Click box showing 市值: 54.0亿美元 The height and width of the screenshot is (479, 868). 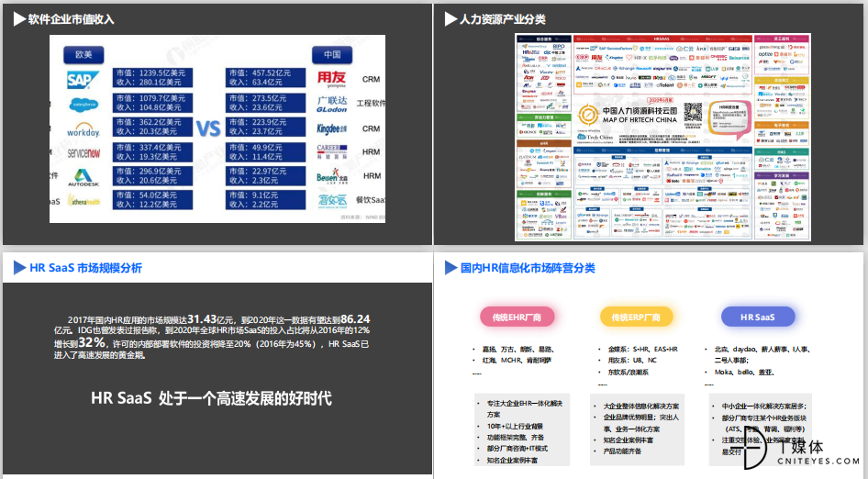(153, 200)
